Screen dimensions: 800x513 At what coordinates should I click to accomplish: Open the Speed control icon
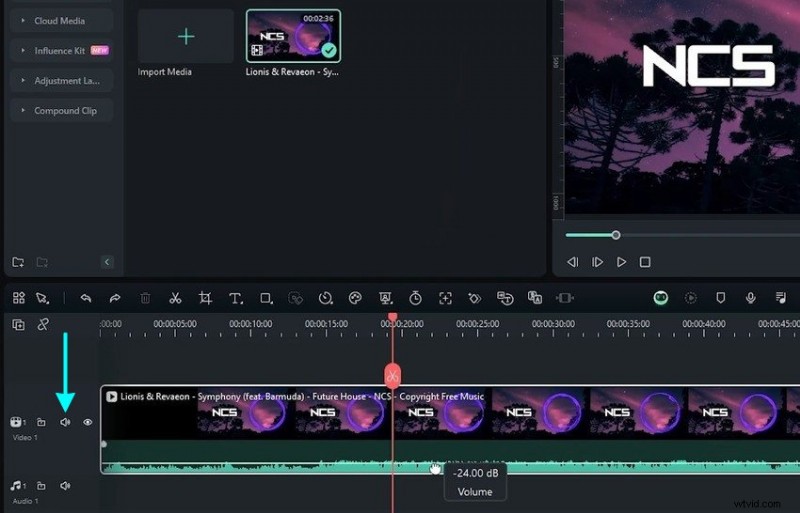pos(326,298)
